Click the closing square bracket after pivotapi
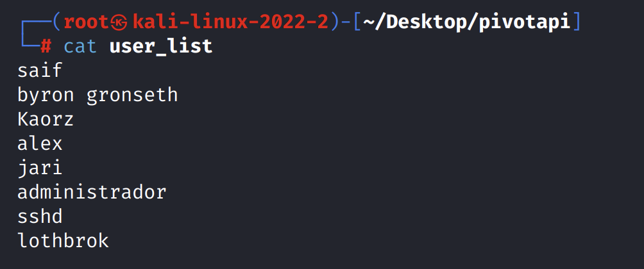The width and height of the screenshot is (644, 269). coord(576,22)
